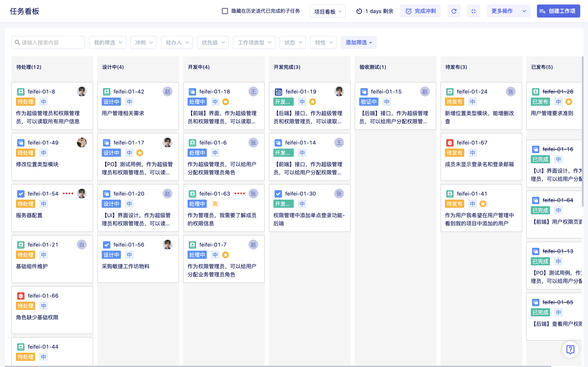Click the exit fullscreen collapse icon
The height and width of the screenshot is (367, 588).
point(473,11)
